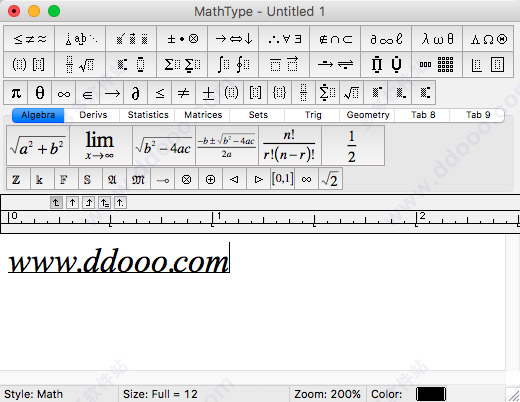This screenshot has height=402, width=520.
Task: Open the miscellaneous symbols palette (∂∞ℓ)
Action: pyautogui.click(x=386, y=39)
